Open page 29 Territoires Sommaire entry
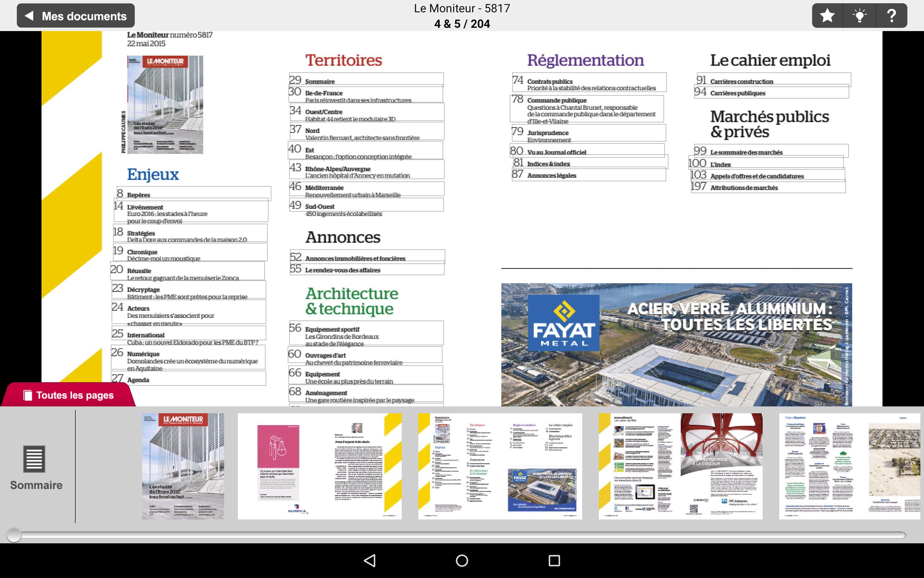 [x=367, y=79]
